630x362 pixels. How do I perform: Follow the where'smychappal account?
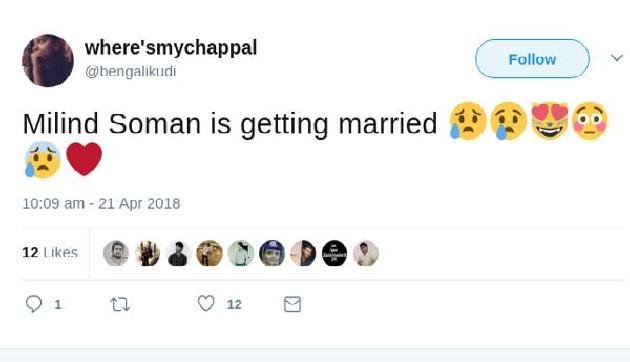532,59
